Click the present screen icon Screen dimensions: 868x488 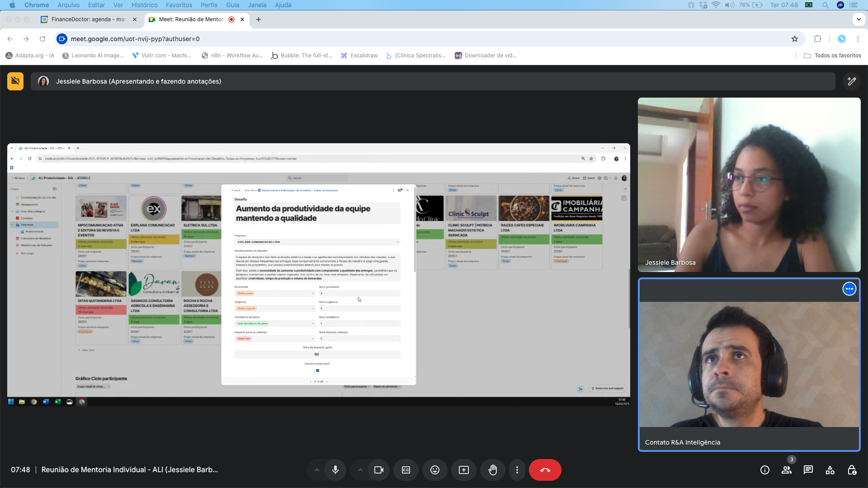464,470
